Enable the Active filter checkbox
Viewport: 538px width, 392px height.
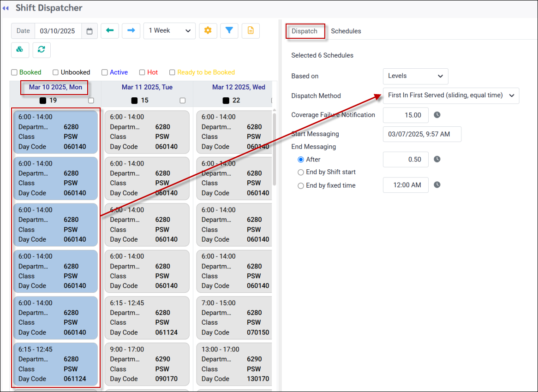[105, 72]
